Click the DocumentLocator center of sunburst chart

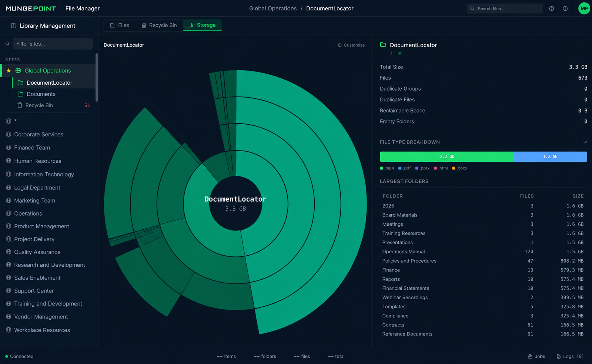235,203
